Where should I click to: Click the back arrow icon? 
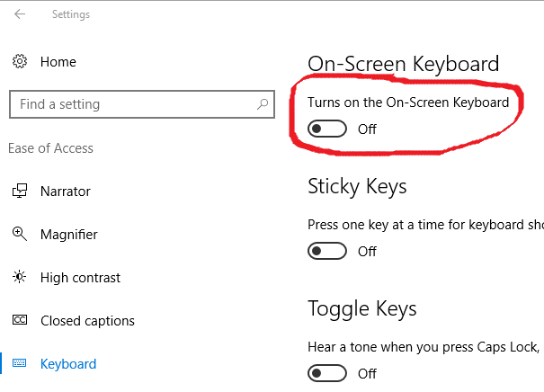(20, 13)
